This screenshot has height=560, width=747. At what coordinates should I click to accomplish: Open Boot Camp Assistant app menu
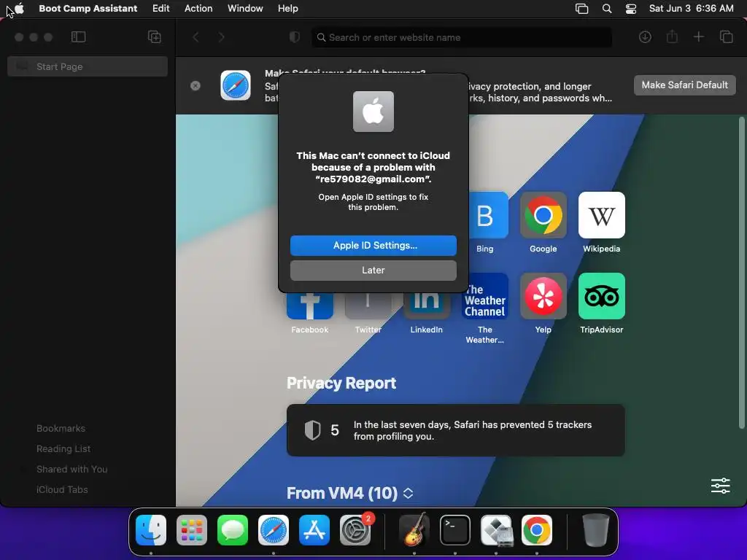click(x=88, y=9)
